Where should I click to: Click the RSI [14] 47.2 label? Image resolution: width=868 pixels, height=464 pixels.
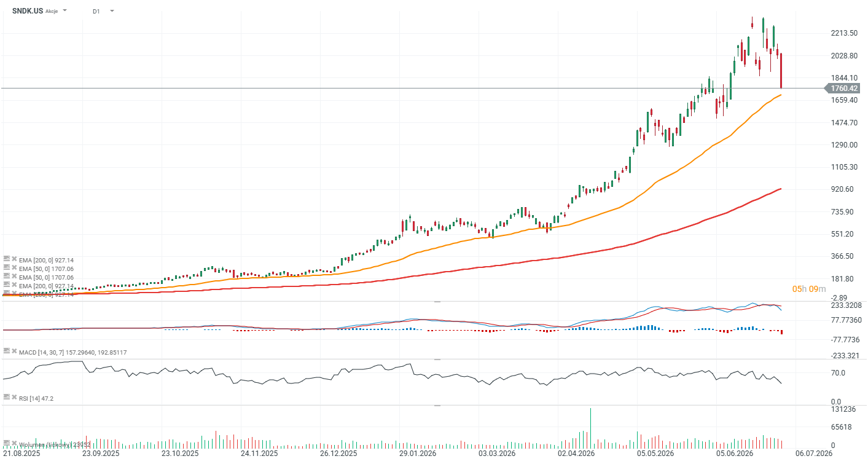point(36,399)
